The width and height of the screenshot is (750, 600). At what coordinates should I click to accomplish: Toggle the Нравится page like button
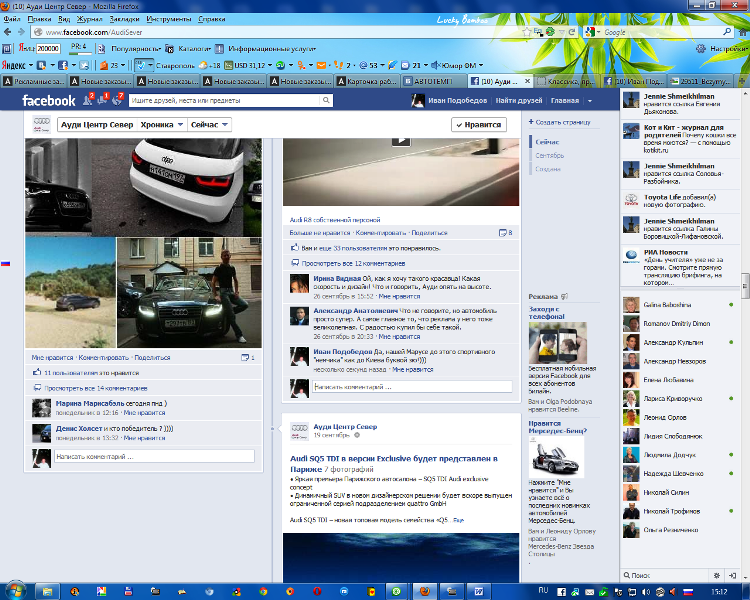(x=479, y=124)
